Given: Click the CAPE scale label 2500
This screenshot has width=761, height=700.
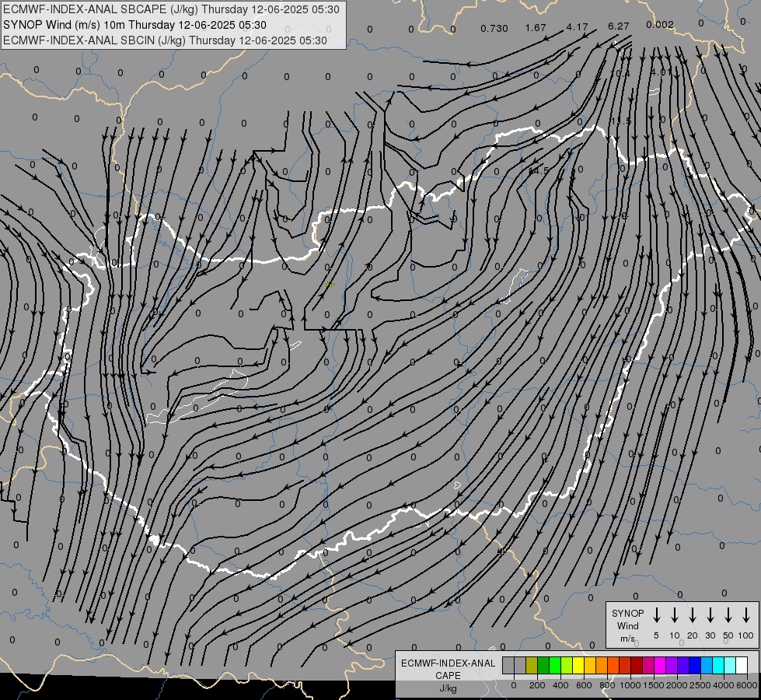Looking at the screenshot, I should click(x=700, y=685).
